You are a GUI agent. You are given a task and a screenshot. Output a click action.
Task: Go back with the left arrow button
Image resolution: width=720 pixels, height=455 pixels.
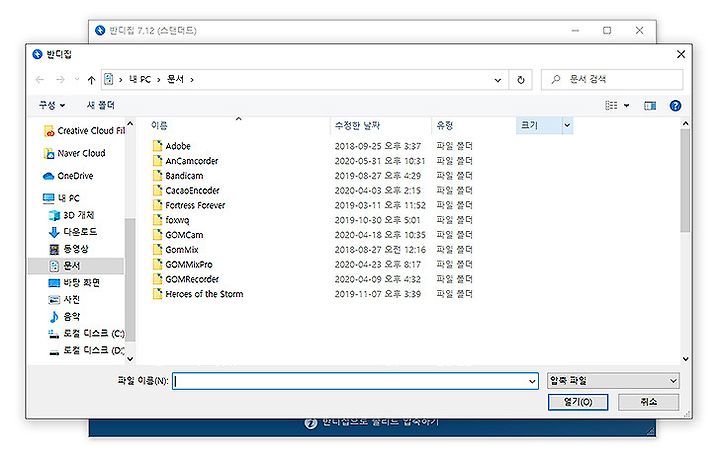[x=40, y=80]
